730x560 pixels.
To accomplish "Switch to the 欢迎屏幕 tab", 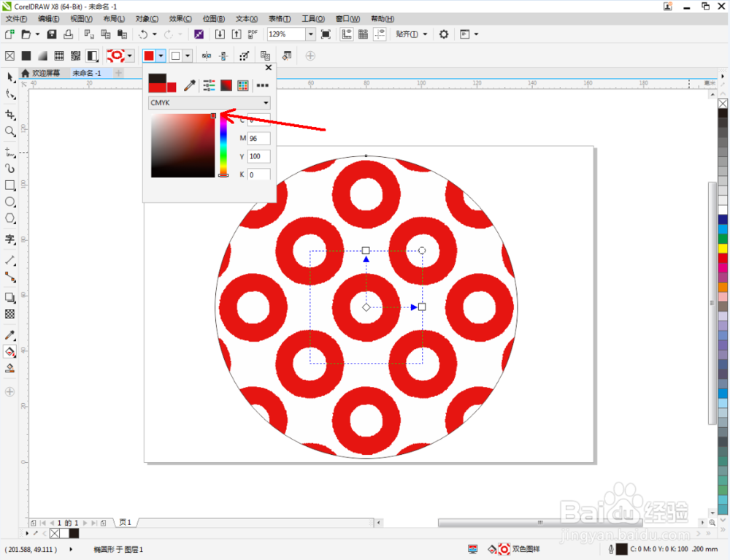I will pos(41,73).
